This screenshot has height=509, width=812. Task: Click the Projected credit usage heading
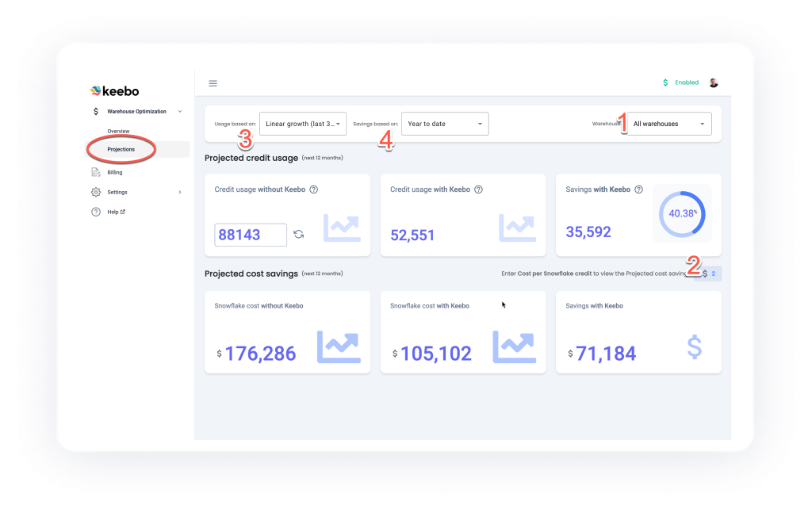click(251, 158)
